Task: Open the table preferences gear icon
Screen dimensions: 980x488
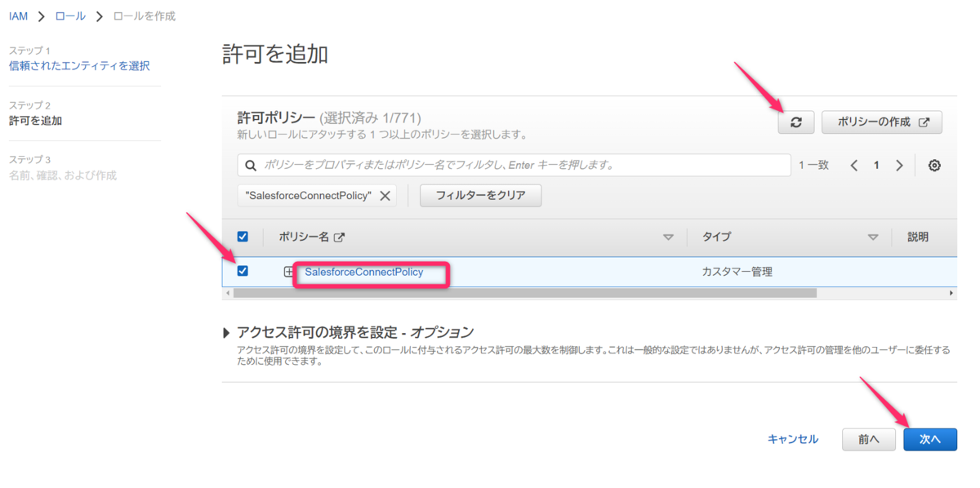Action: [x=934, y=165]
